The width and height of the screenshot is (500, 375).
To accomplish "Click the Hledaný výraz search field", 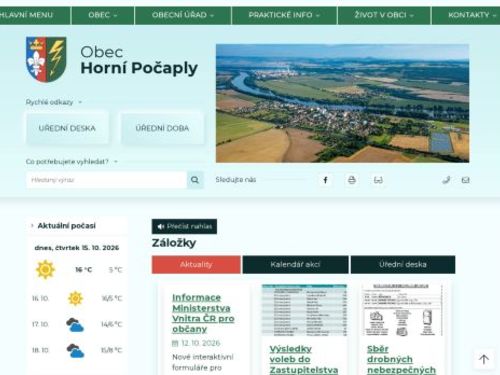I will (x=107, y=180).
